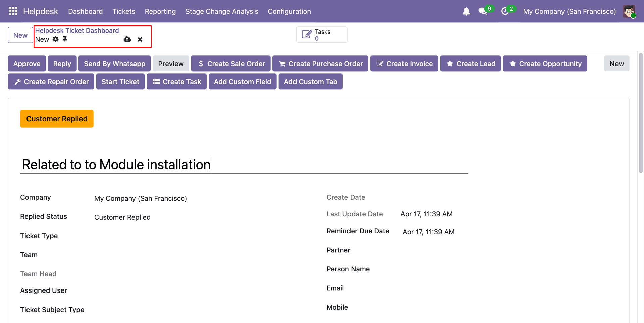Click the Create Sale Order button
644x323 pixels.
[x=231, y=63]
